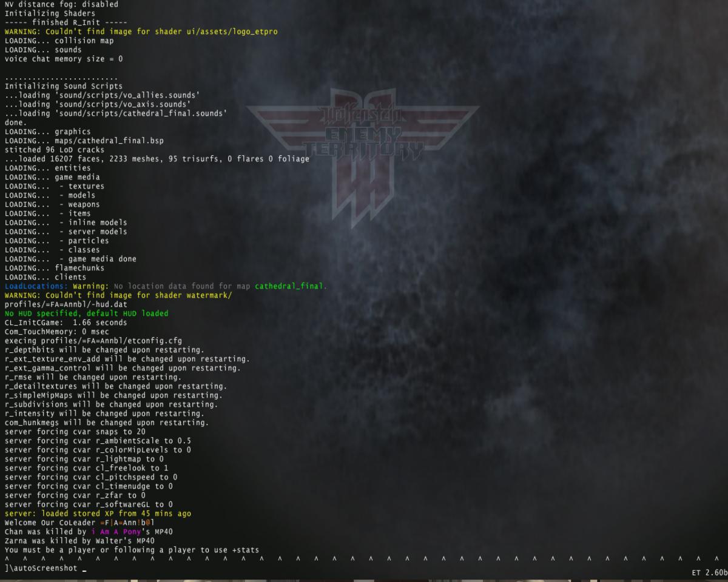The image size is (728, 582).
Task: Click the com_hunkmegs restart notice
Action: 106,423
